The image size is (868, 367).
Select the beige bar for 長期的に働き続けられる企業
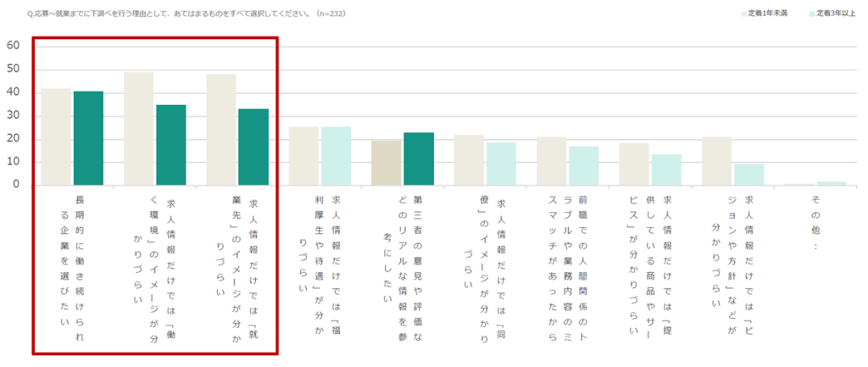56,136
